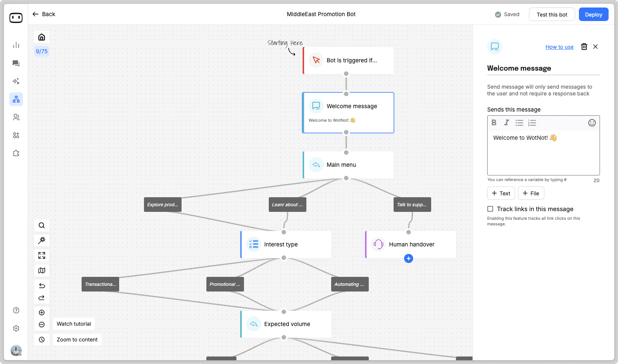The image size is (618, 364).
Task: Go back using the Back button
Action: click(44, 14)
